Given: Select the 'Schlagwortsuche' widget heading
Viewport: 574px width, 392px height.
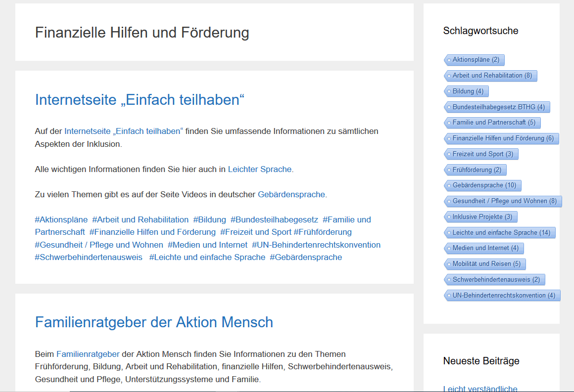Looking at the screenshot, I should pyautogui.click(x=480, y=31).
